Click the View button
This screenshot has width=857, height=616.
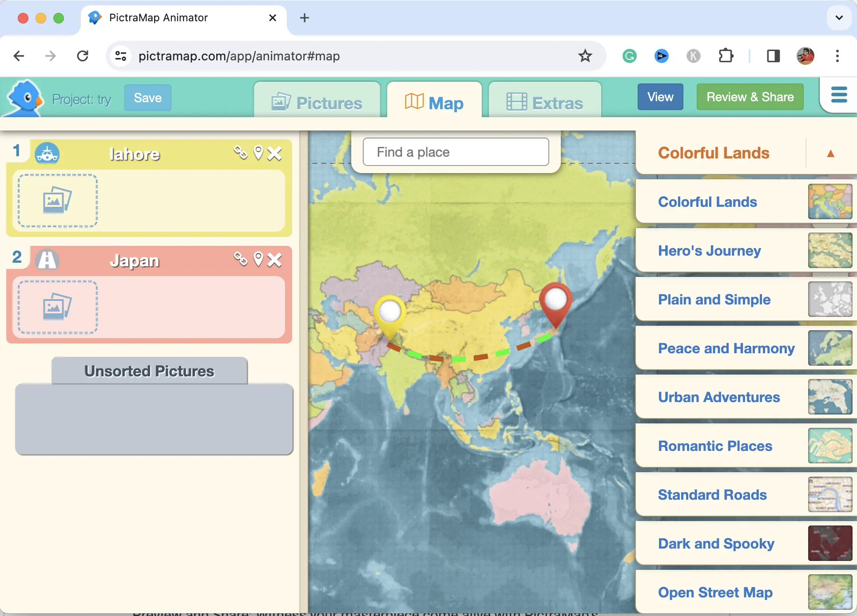[660, 97]
